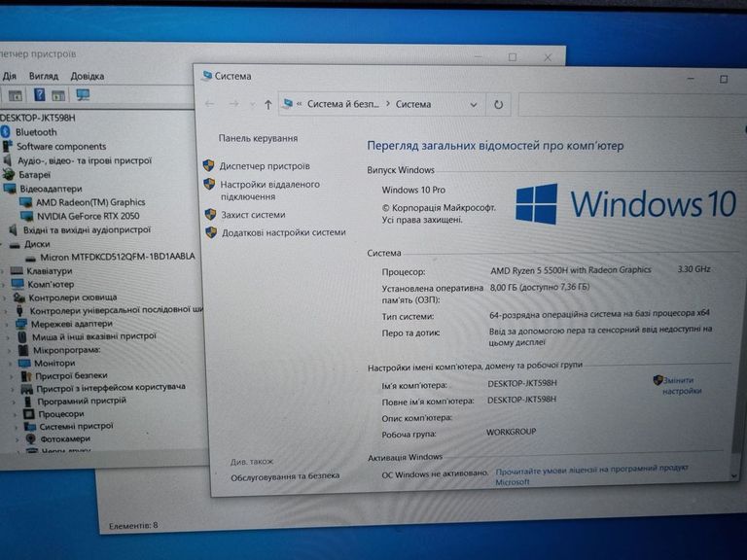Open the Вигляд menu
The width and height of the screenshot is (747, 560).
coord(44,76)
